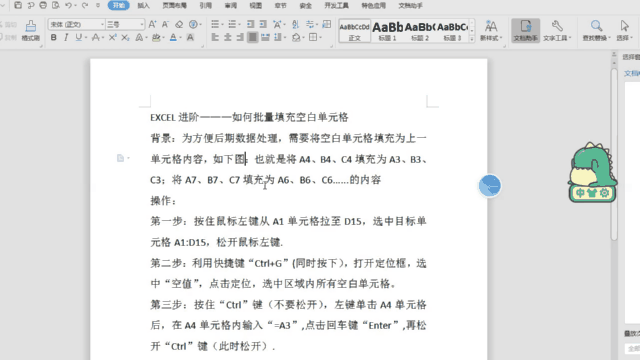Image resolution: width=640 pixels, height=360 pixels.
Task: Open the Review (审阅) tab
Action: 231,5
